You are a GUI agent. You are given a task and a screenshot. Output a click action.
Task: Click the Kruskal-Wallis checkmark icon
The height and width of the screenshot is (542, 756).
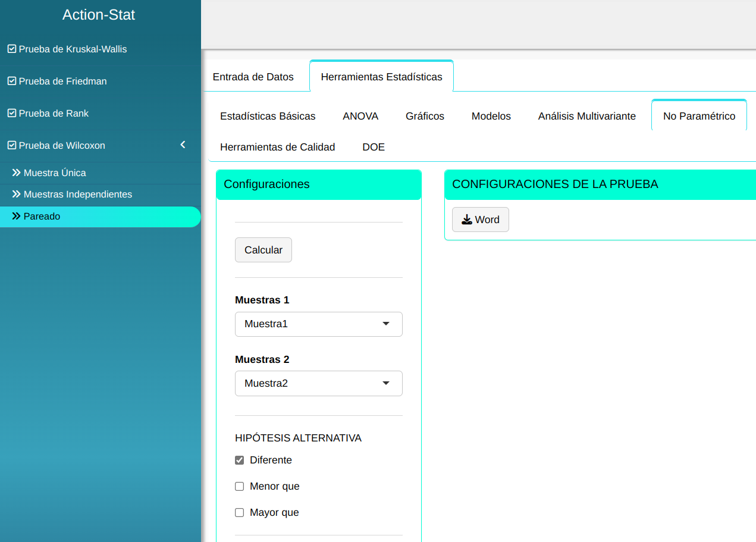pyautogui.click(x=11, y=49)
